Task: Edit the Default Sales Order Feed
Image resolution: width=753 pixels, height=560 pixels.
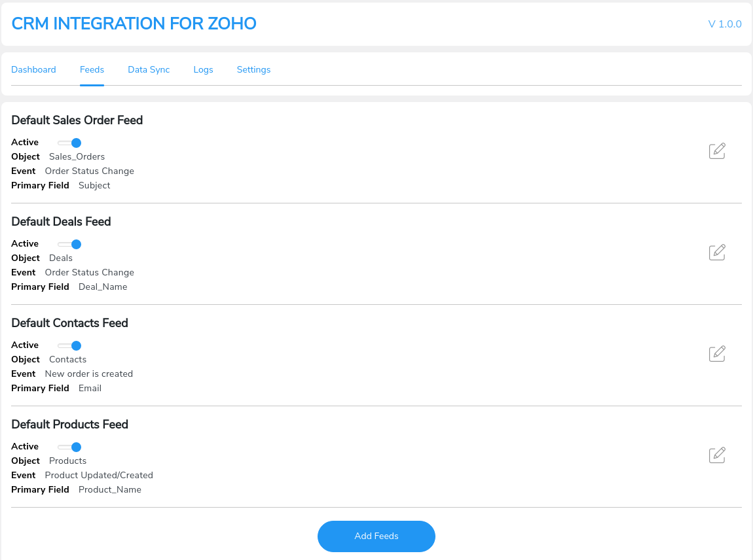Action: [717, 150]
